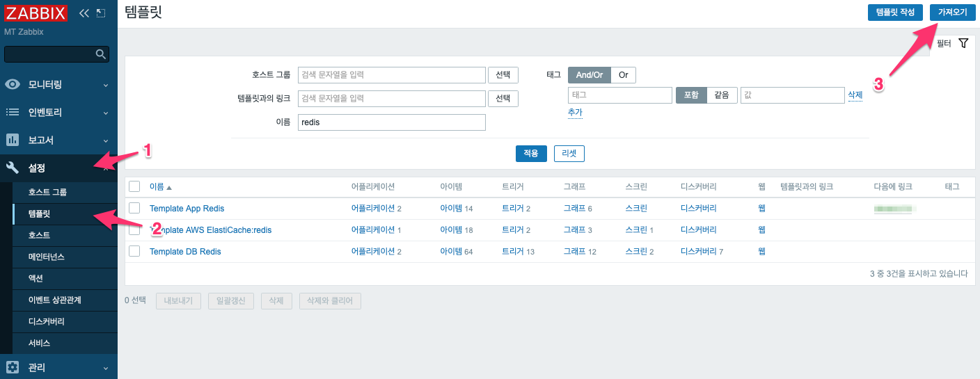Collapse sidebar with double-chevron icon
Image resolution: width=980 pixels, height=379 pixels.
84,13
